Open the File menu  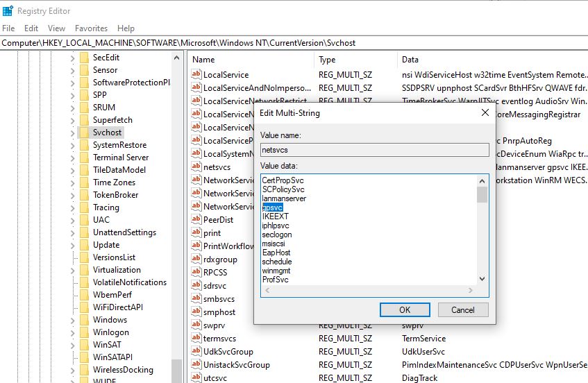point(8,28)
